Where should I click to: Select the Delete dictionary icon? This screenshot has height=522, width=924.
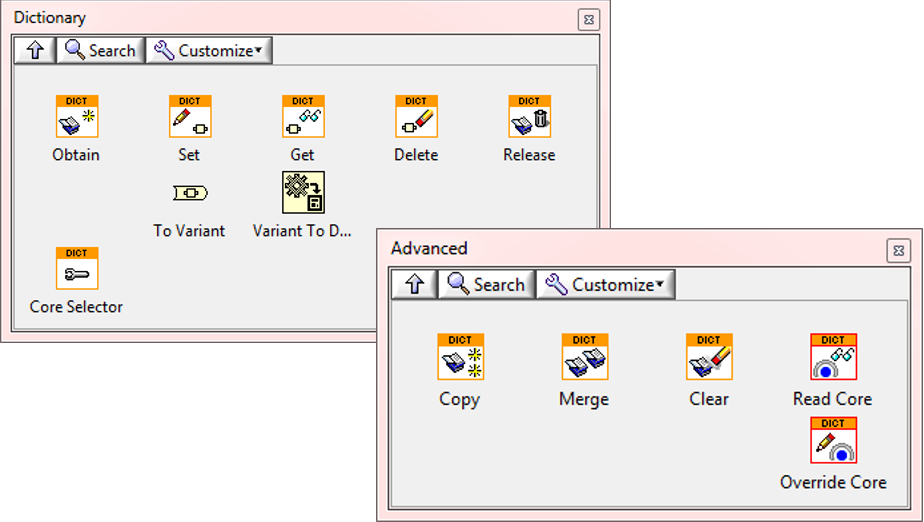point(416,117)
